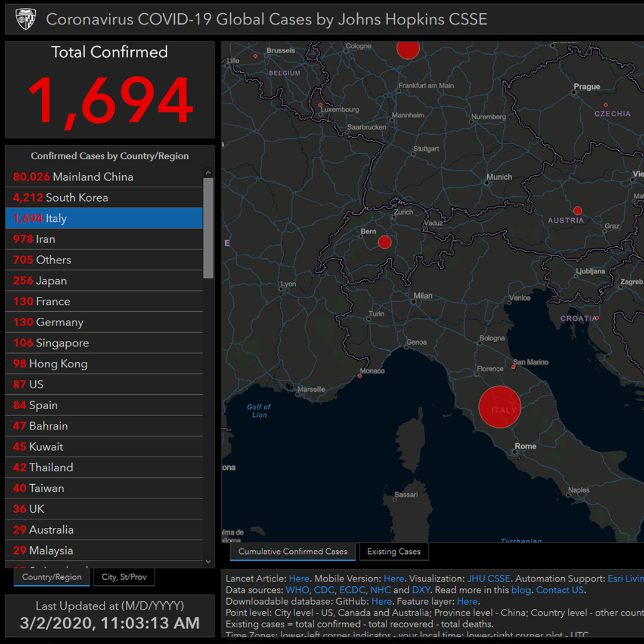Select the red case marker near Bern
Viewport: 644px width, 644px height.
click(x=385, y=242)
